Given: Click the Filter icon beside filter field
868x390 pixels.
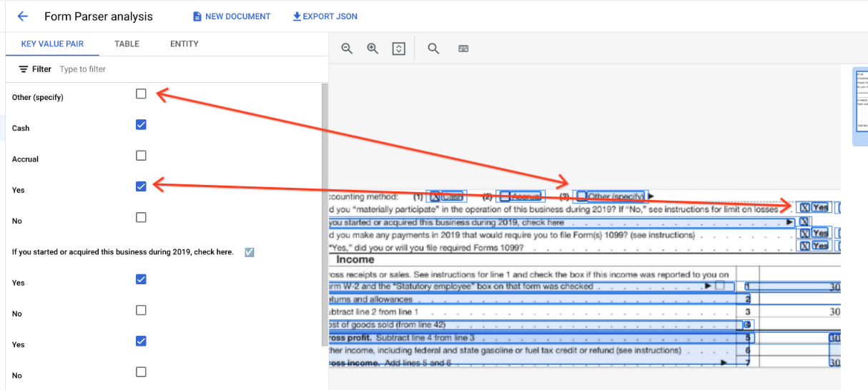Looking at the screenshot, I should coord(24,69).
